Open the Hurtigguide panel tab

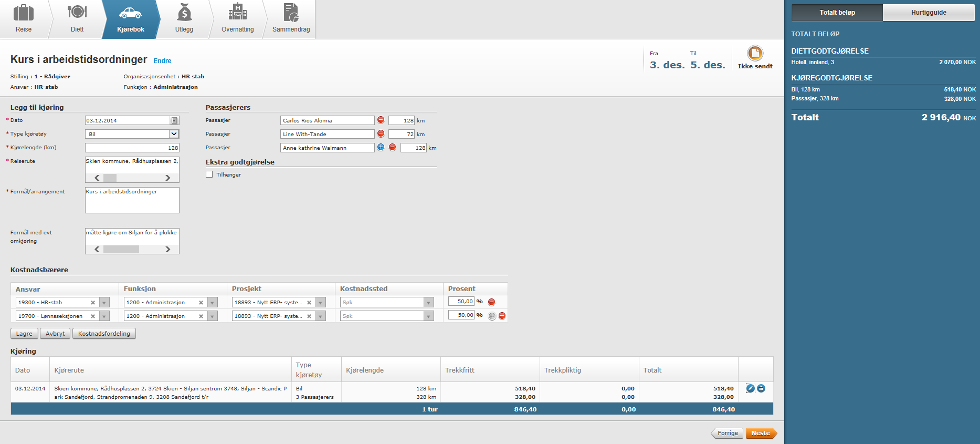point(929,13)
